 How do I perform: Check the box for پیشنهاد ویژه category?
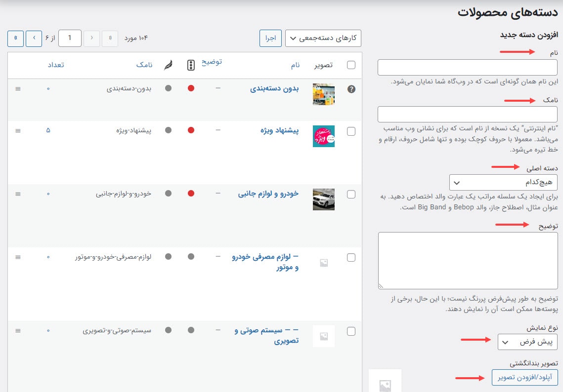click(351, 131)
